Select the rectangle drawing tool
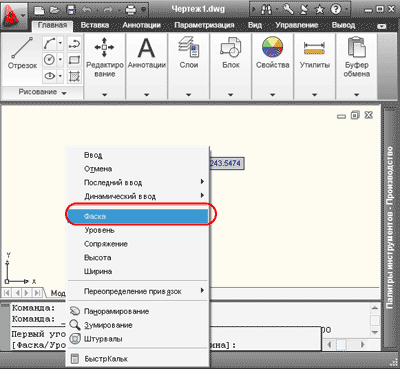The image size is (400, 369). tap(74, 60)
